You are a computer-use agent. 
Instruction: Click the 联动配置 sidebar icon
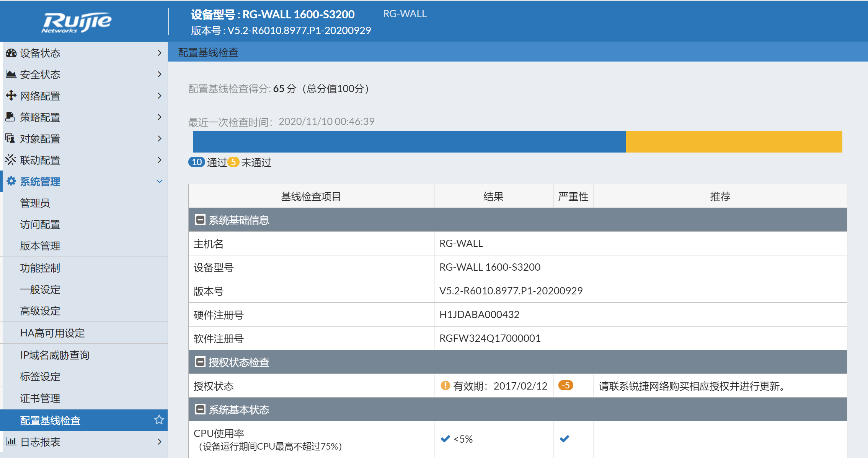pos(10,160)
